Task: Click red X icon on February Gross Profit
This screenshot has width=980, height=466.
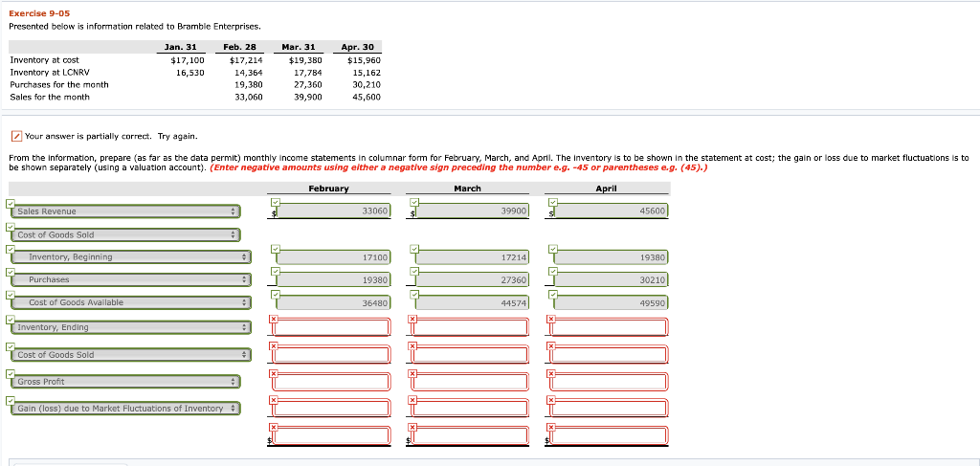Action: coord(273,373)
